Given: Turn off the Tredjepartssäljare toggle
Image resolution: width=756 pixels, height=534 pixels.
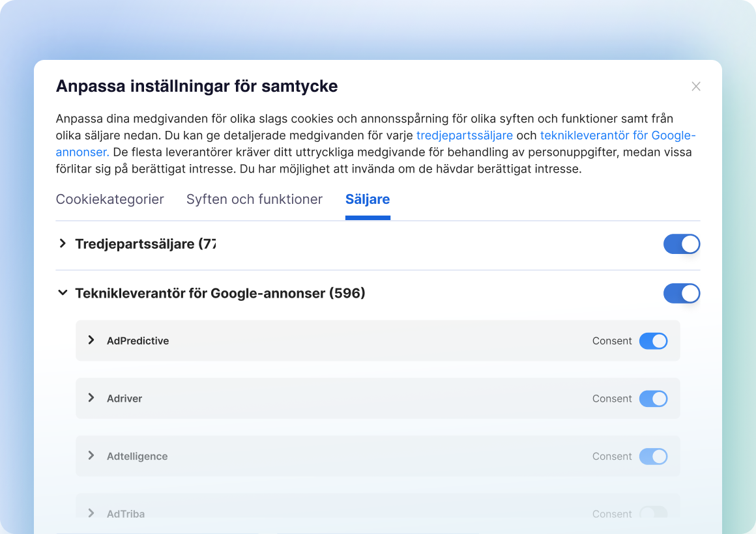Looking at the screenshot, I should [681, 244].
